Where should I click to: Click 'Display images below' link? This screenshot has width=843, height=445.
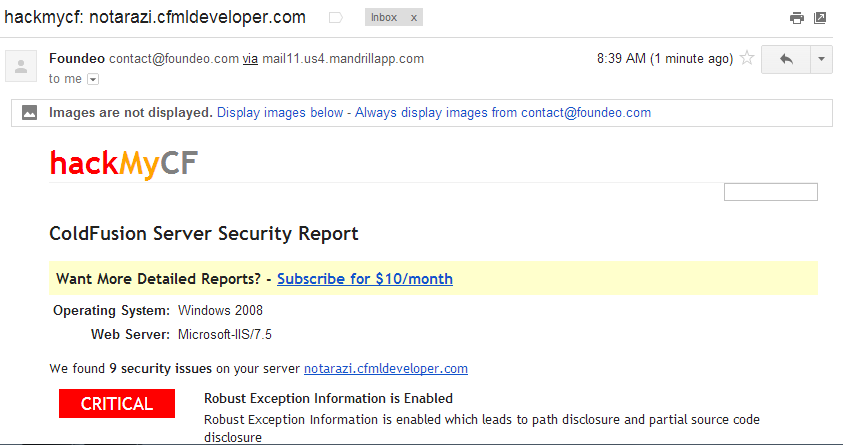[x=280, y=113]
